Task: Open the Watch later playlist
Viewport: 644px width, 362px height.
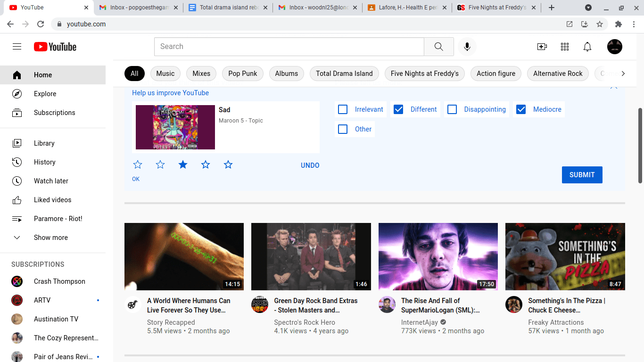Action: (x=53, y=181)
